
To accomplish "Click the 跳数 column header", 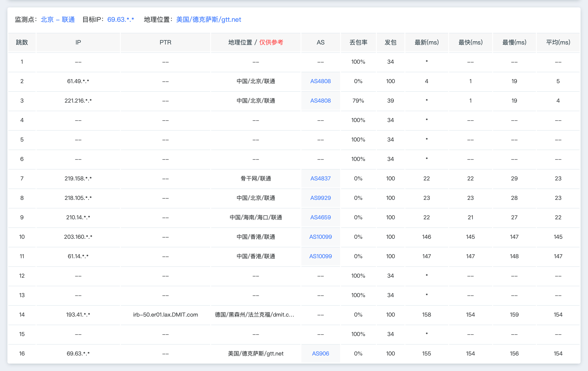I will tap(22, 42).
